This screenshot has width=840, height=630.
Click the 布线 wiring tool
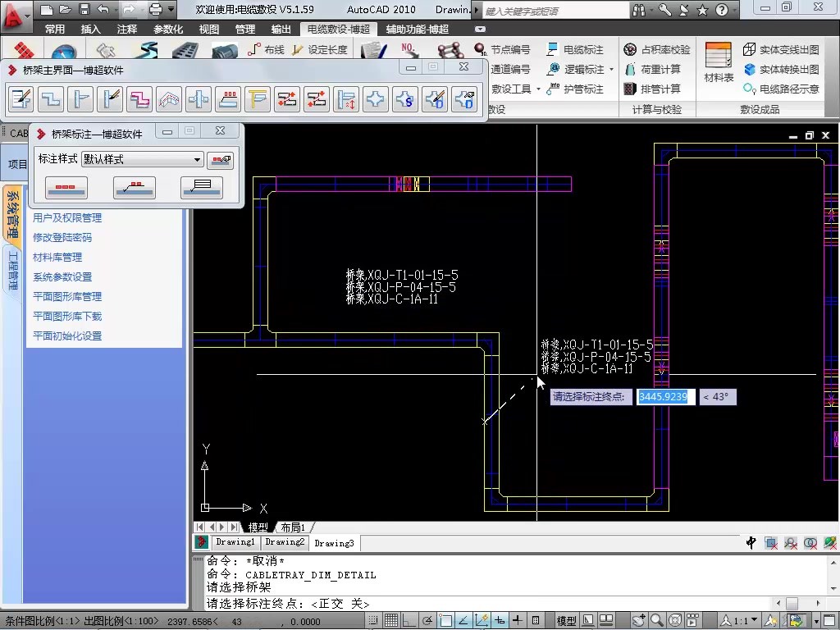[x=267, y=50]
